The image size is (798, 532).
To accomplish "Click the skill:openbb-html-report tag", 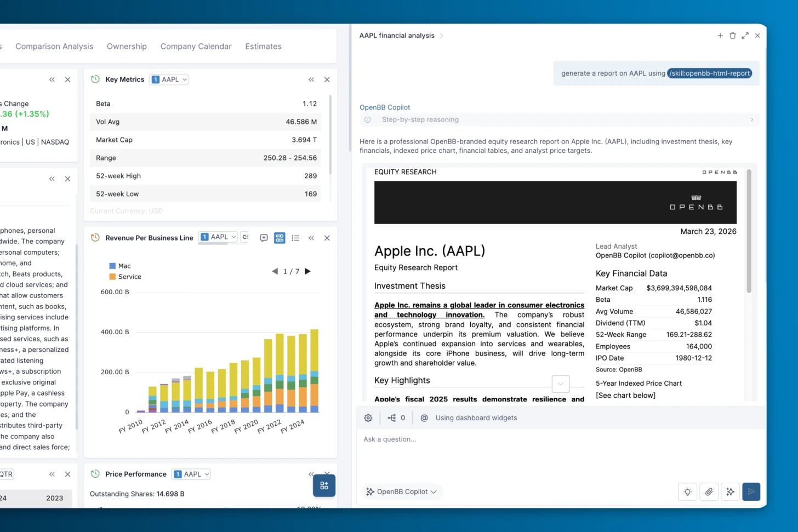I will click(x=709, y=73).
